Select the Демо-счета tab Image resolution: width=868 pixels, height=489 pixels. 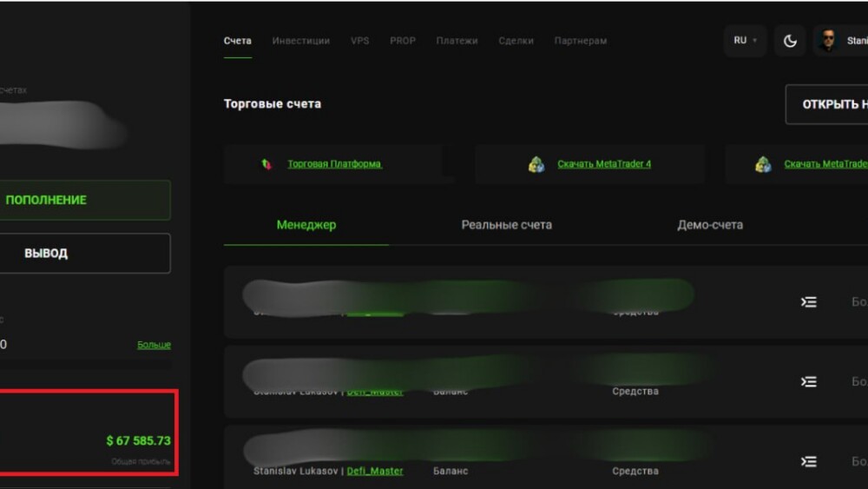[710, 225]
